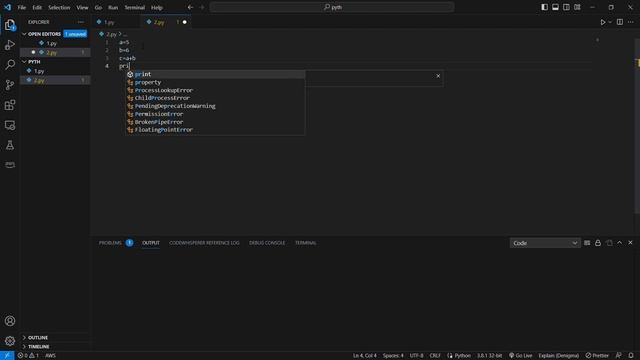
Task: Click the feedback icon in status bar
Action: 618,356
